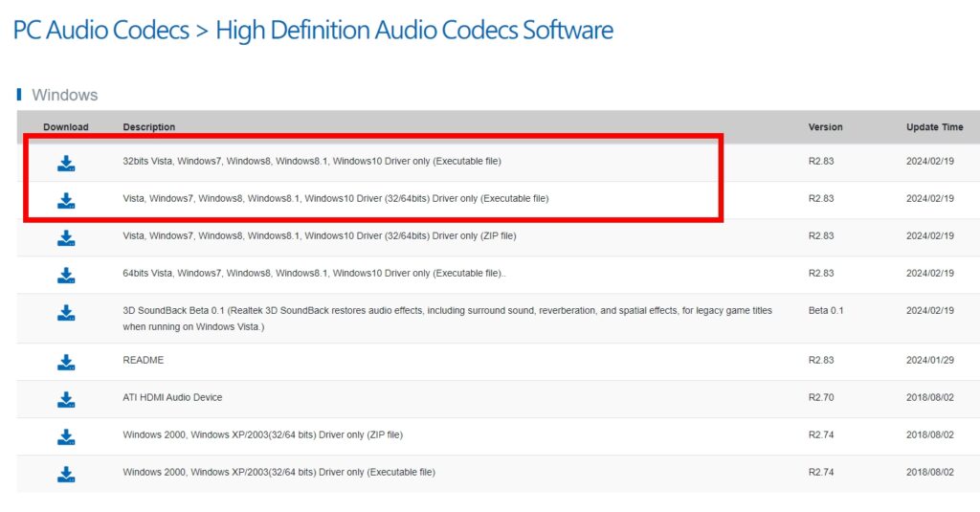The width and height of the screenshot is (980, 512).
Task: Download the 32/64bits driver ZIP file
Action: 66,239
